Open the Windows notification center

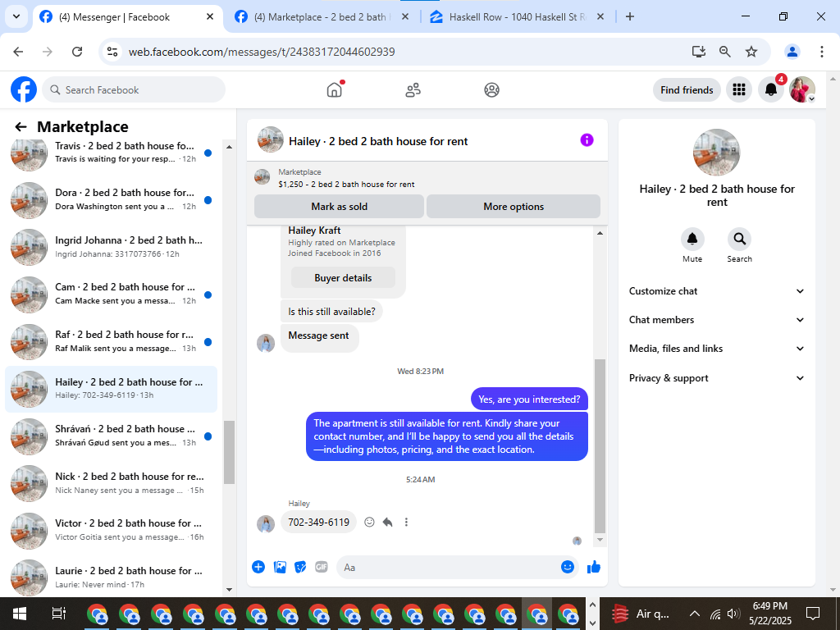[813, 614]
